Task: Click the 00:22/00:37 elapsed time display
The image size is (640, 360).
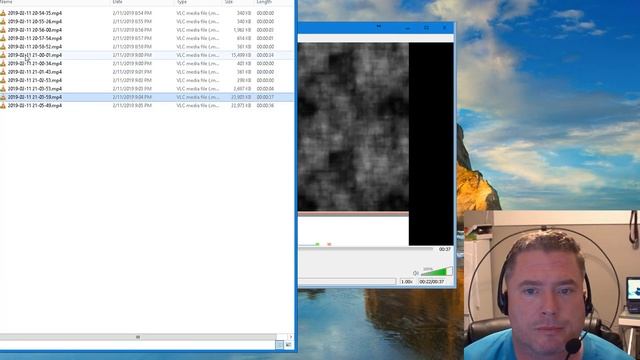Action: pyautogui.click(x=431, y=282)
